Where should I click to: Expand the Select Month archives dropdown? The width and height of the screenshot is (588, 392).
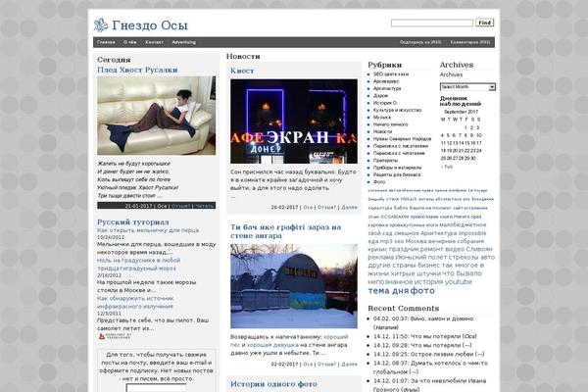(467, 87)
